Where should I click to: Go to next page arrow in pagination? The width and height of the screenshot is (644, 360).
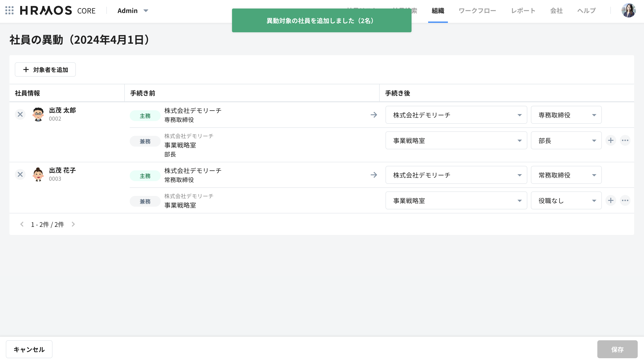73,224
